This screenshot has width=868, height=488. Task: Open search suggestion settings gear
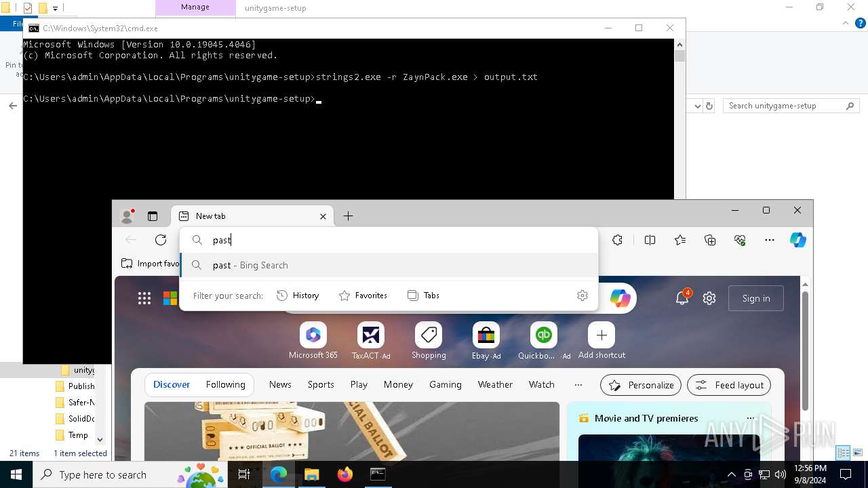pos(583,296)
